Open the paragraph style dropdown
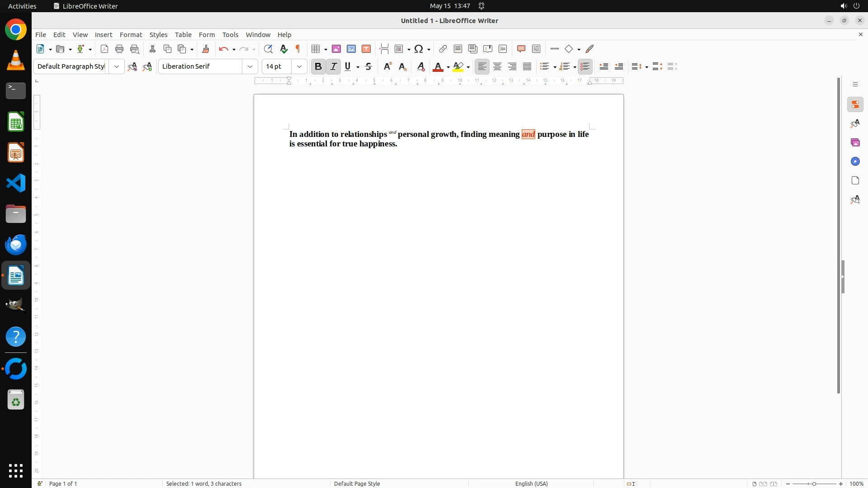 (x=116, y=66)
